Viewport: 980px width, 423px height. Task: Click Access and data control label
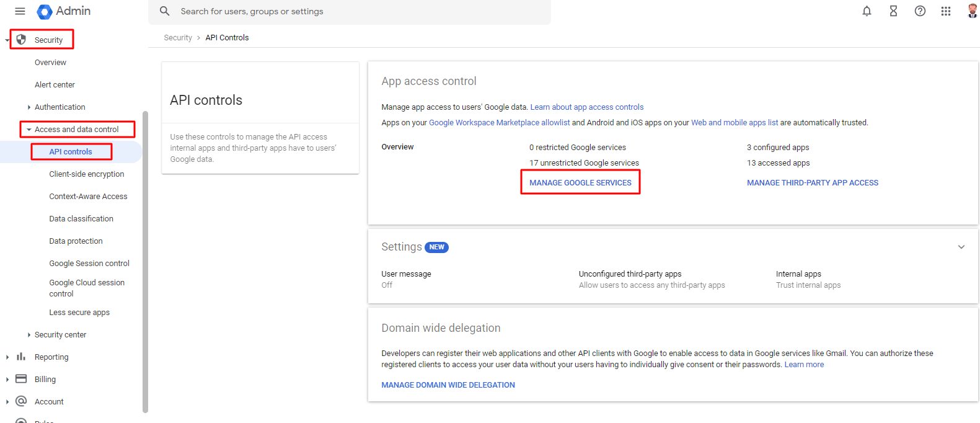(x=76, y=130)
